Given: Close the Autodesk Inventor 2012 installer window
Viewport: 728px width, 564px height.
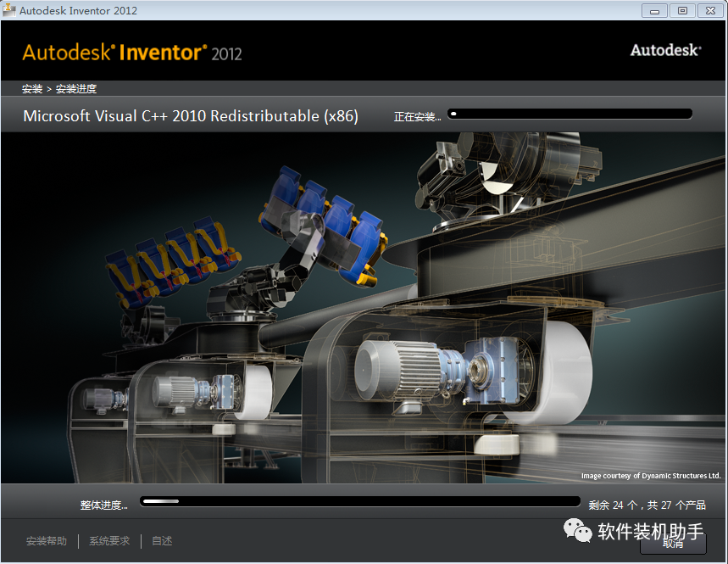Looking at the screenshot, I should pyautogui.click(x=710, y=11).
